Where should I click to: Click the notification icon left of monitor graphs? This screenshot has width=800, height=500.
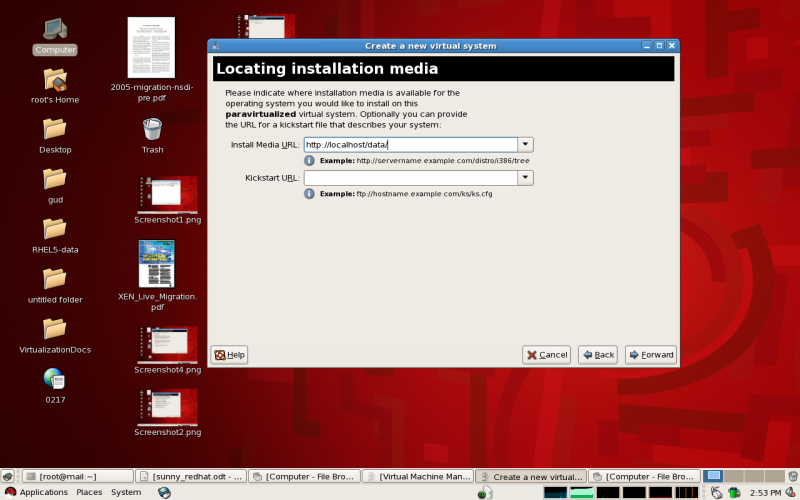click(485, 492)
